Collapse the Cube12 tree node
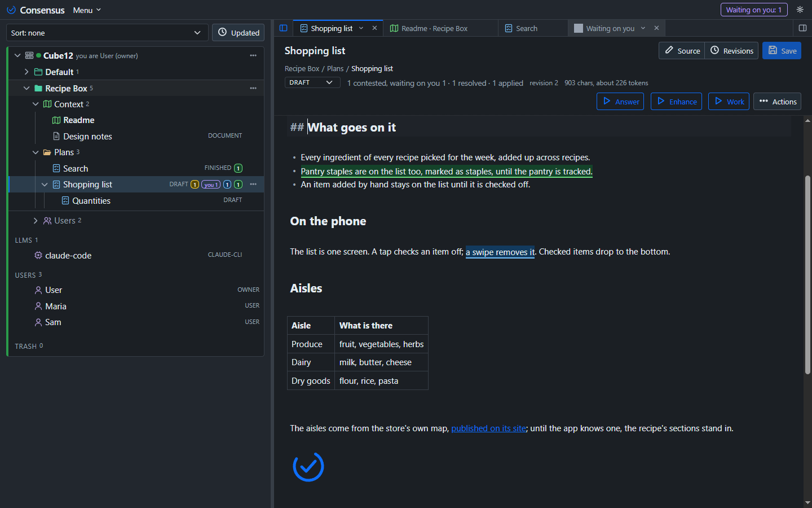Screen dimensions: 812x508 17,55
